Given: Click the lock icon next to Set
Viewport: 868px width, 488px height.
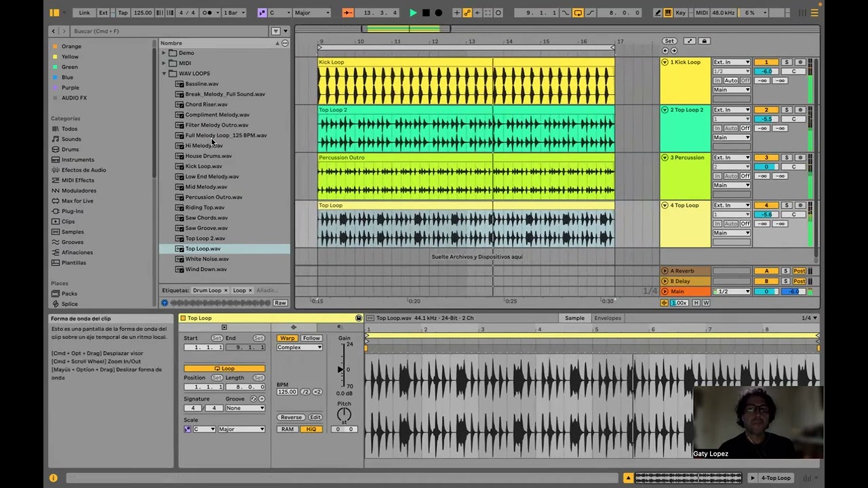Looking at the screenshot, I should point(704,41).
